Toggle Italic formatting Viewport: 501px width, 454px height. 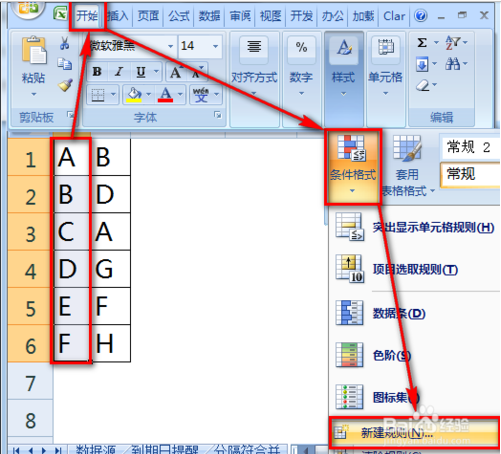coord(119,71)
